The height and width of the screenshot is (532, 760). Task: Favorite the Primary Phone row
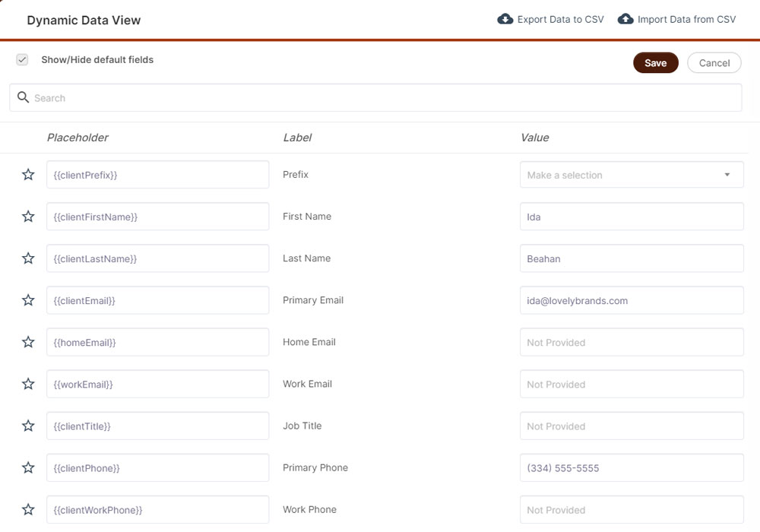pyautogui.click(x=28, y=467)
